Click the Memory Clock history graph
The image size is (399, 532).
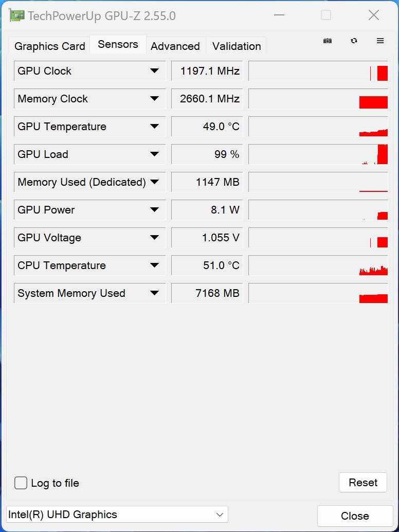click(318, 99)
